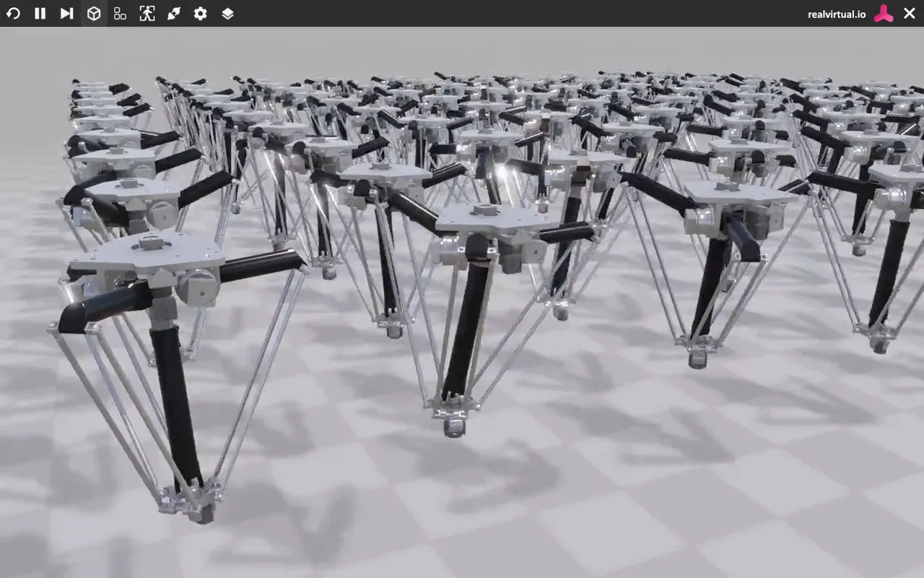Step the simulation forward one frame
Image resolution: width=924 pixels, height=578 pixels.
tap(66, 13)
